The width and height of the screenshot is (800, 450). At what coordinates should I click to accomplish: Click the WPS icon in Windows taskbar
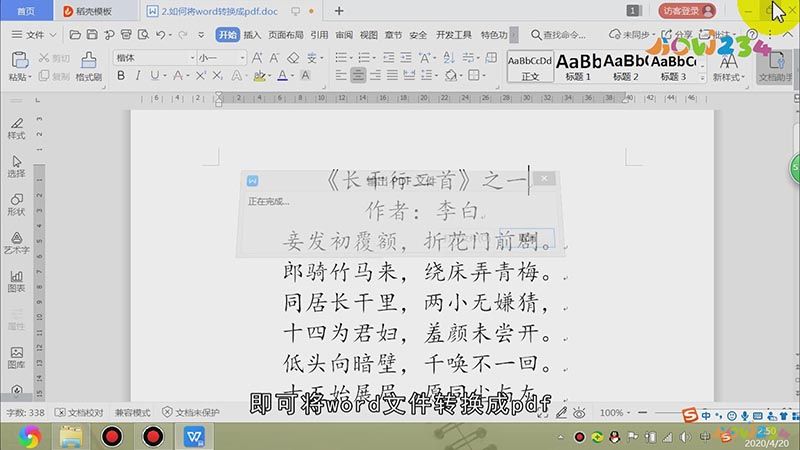tap(194, 437)
